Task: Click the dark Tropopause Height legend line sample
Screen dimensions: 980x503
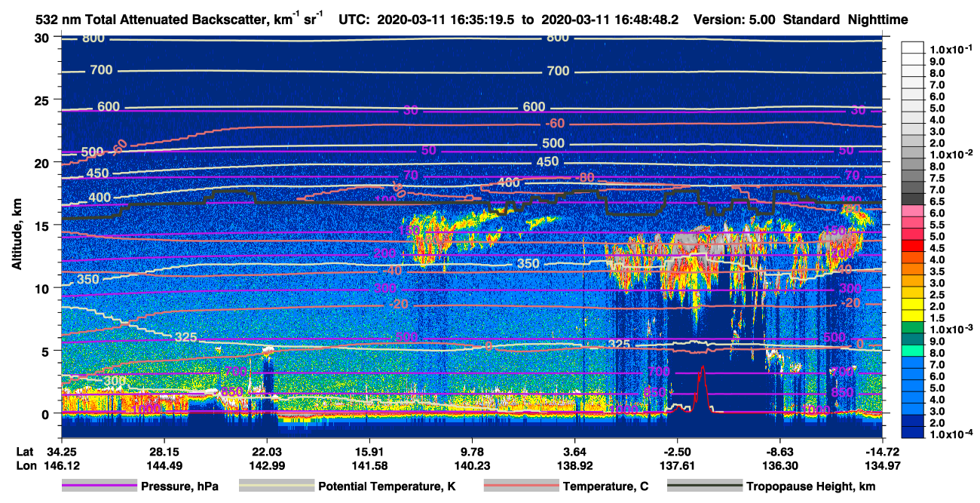Action: [x=704, y=486]
